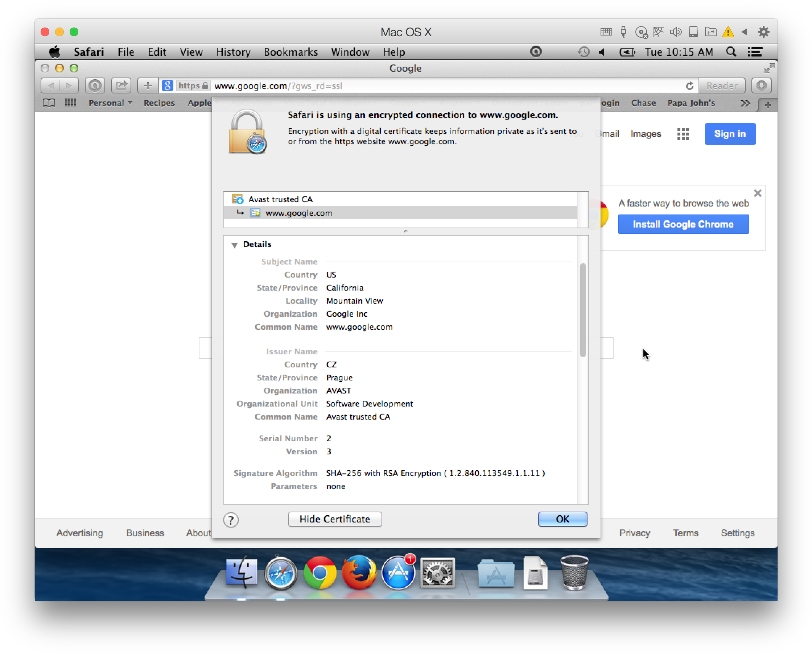Click the reload page icon in address bar

pos(689,86)
